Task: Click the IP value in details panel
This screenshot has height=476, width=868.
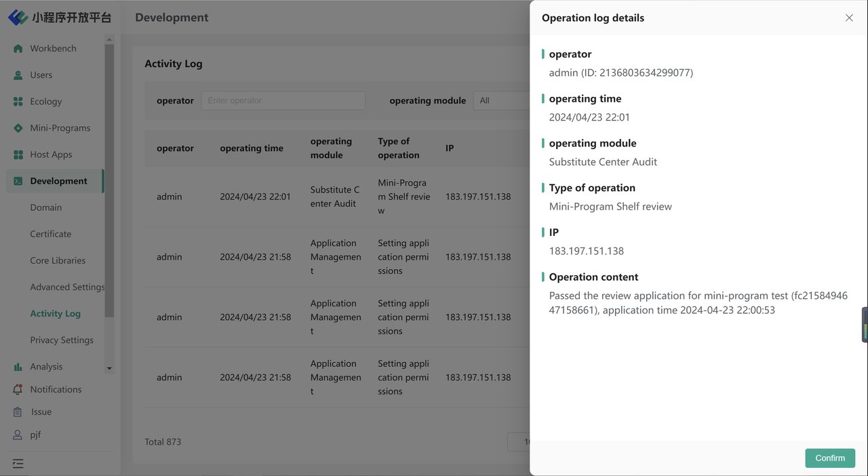Action: click(x=587, y=251)
